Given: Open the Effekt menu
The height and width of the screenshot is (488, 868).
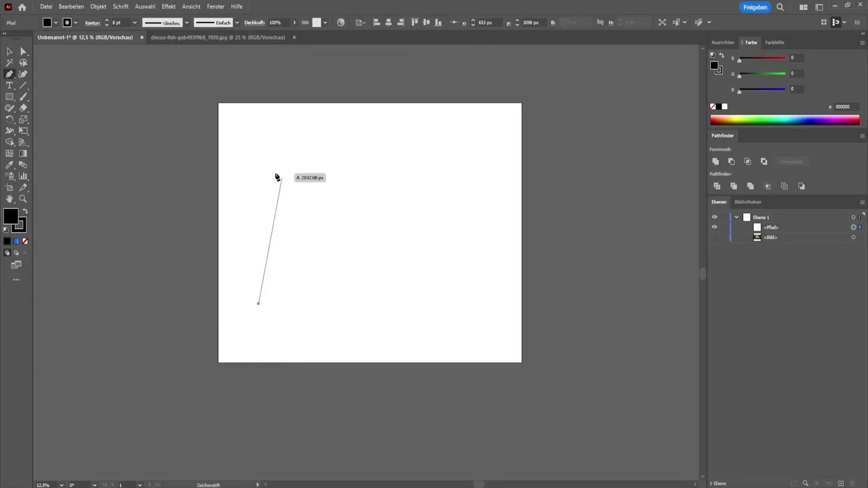Looking at the screenshot, I should 169,7.
